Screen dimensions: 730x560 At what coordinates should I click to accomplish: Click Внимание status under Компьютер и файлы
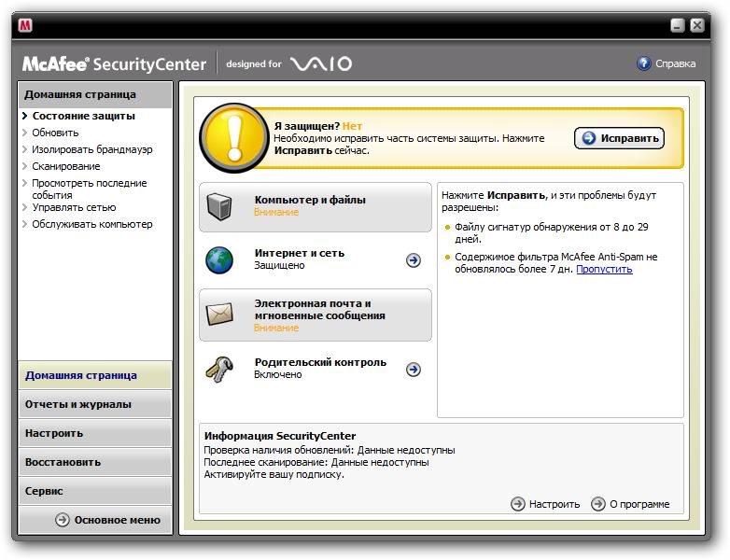click(276, 212)
